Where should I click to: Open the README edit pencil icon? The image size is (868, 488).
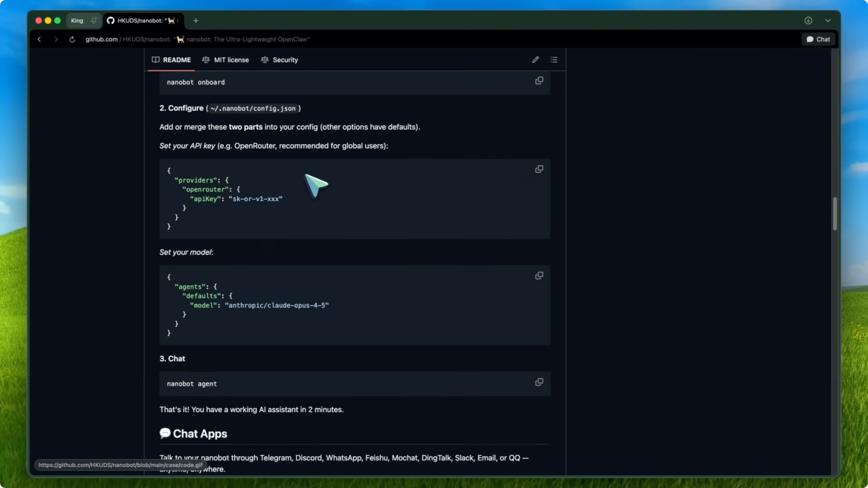[x=535, y=60]
